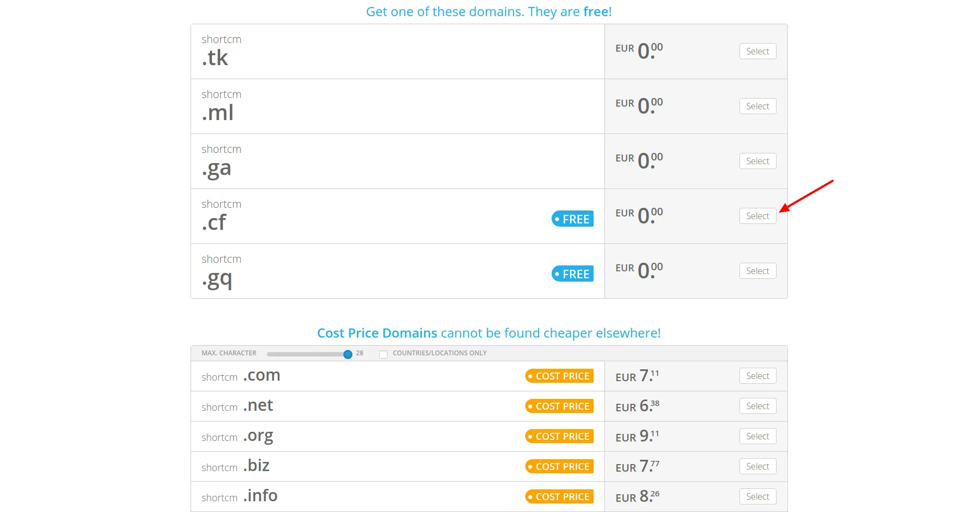
Task: Select the free shortcm.ga domain
Action: click(x=757, y=161)
